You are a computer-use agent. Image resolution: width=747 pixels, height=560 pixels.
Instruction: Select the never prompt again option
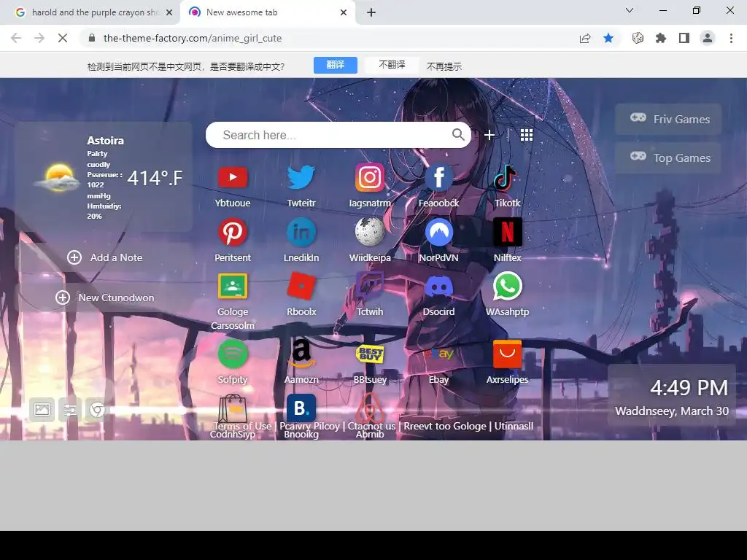(x=444, y=66)
